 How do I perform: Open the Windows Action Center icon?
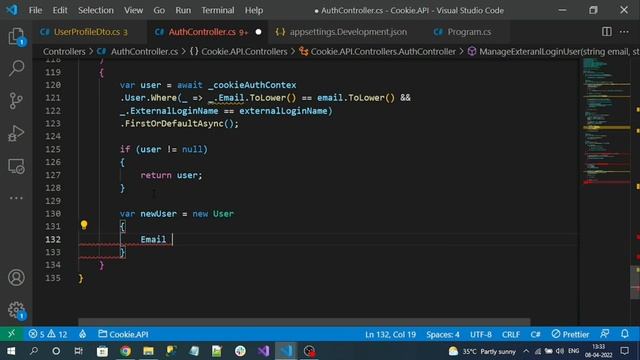pyautogui.click(x=624, y=351)
